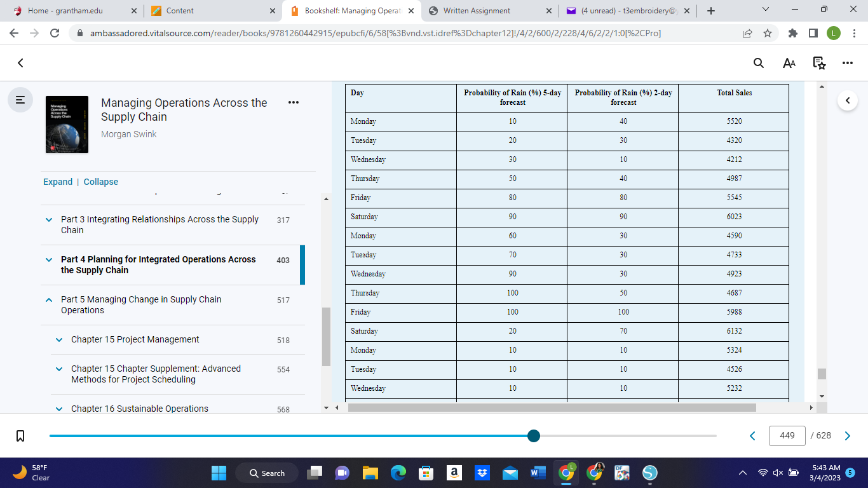Screen dimensions: 868x488
Task: Show hidden system tray icons chevron
Action: click(x=742, y=473)
